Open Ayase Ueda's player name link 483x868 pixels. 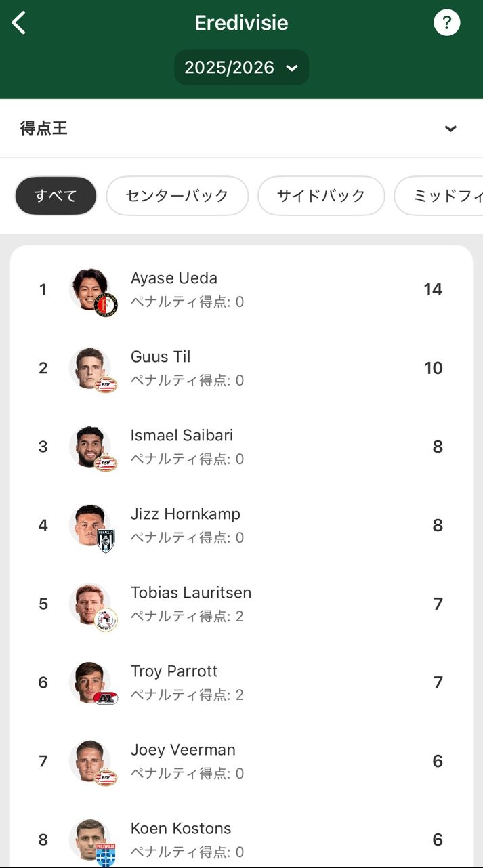click(x=174, y=278)
